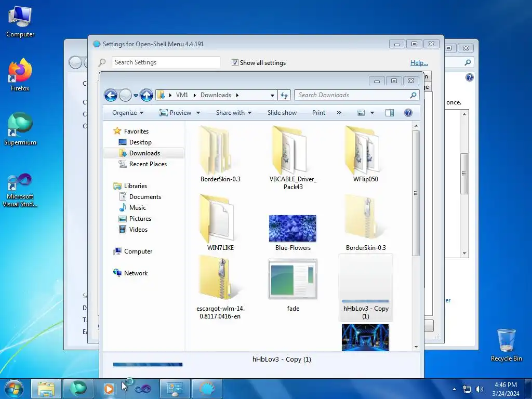Click into Search Settings field
Screen dimensions: 532x399
[166, 62]
